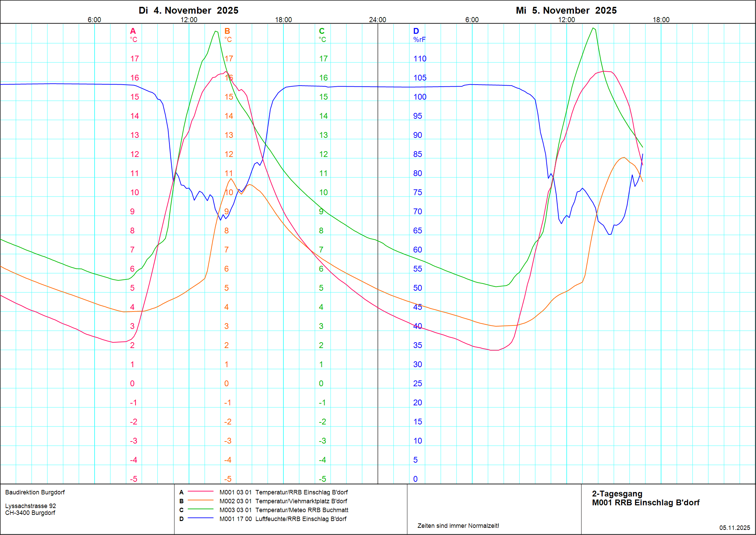Click 'Temperatur/Viehmarktplatz B'dorf' legend entry
Image resolution: width=756 pixels, height=535 pixels.
301,501
